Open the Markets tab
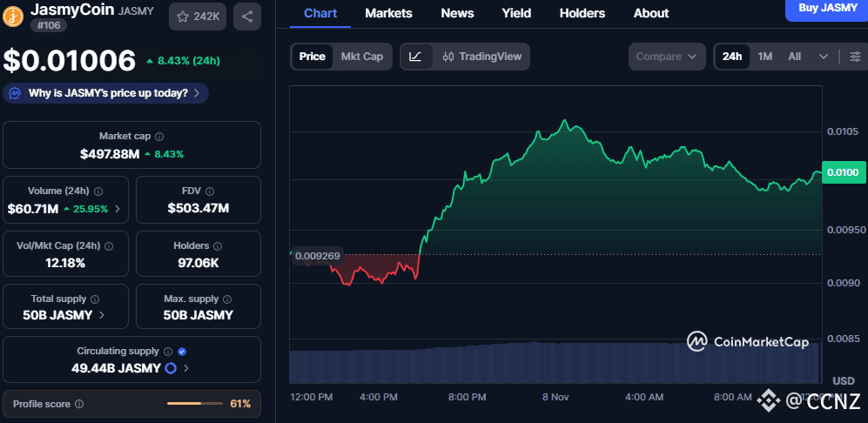The height and width of the screenshot is (423, 868). coord(388,13)
